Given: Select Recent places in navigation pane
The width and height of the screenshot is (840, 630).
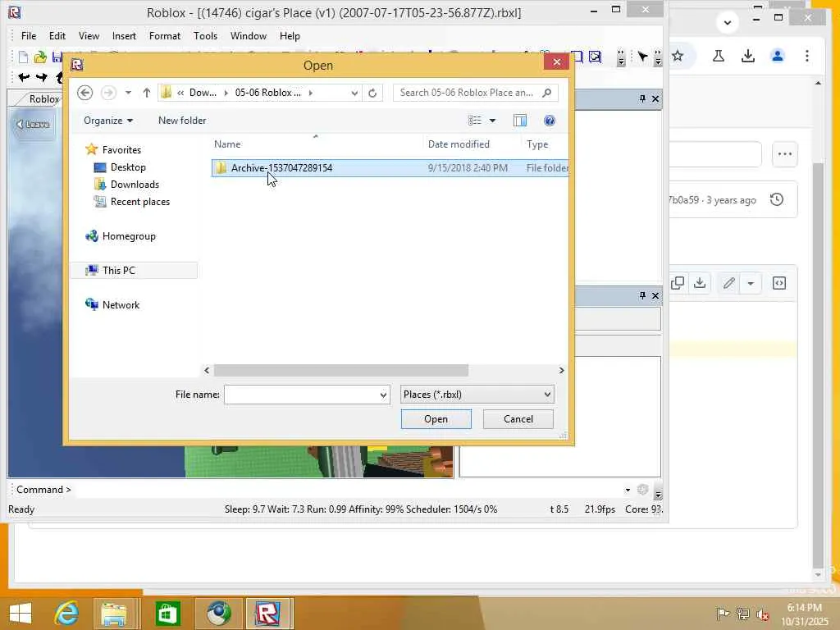Looking at the screenshot, I should [x=139, y=202].
